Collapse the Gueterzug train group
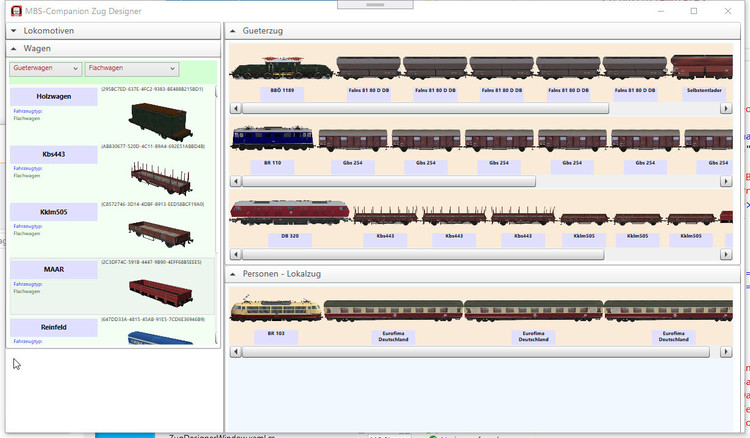This screenshot has width=750, height=438. [x=233, y=31]
